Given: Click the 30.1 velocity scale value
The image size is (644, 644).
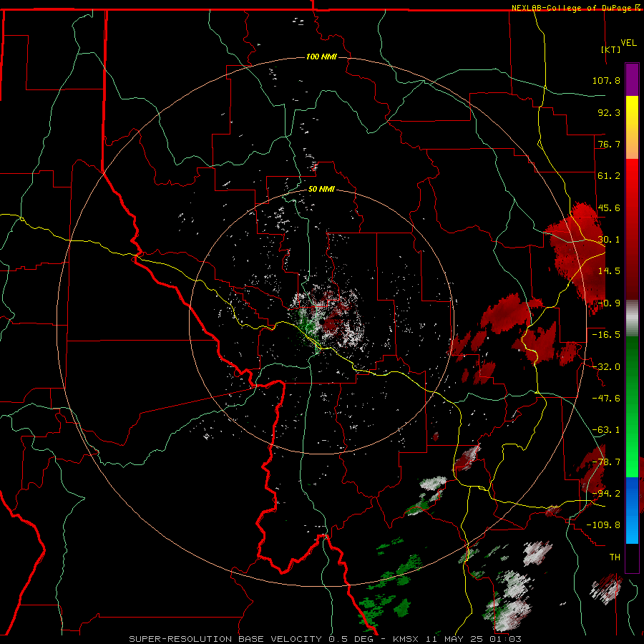Looking at the screenshot, I should (x=609, y=240).
